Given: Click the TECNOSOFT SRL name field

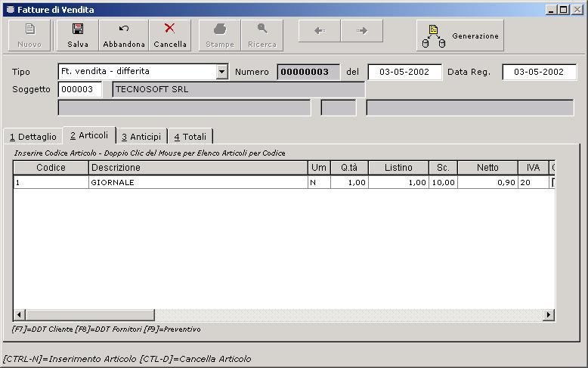Looking at the screenshot, I should 239,90.
